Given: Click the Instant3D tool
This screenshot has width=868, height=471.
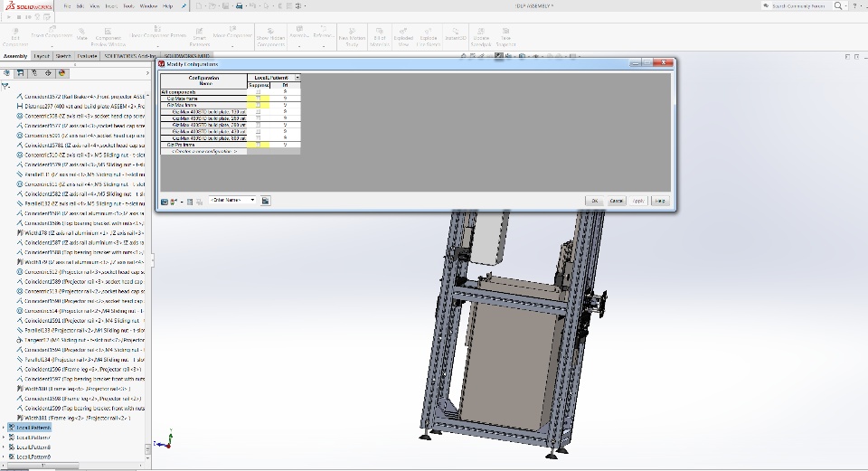Looking at the screenshot, I should click(456, 34).
